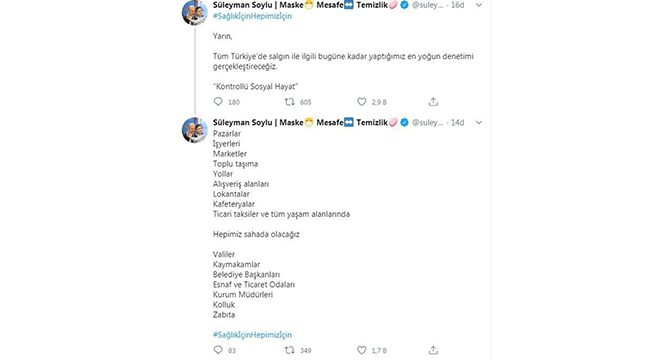Open the 14d timestamp of second tweet
670x360 pixels.
point(458,123)
